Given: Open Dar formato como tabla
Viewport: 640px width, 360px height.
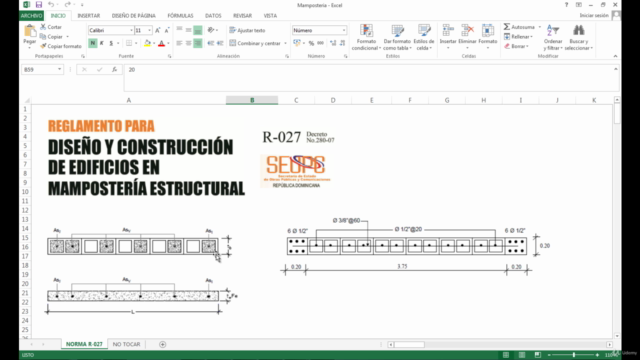Looking at the screenshot, I should [397, 37].
